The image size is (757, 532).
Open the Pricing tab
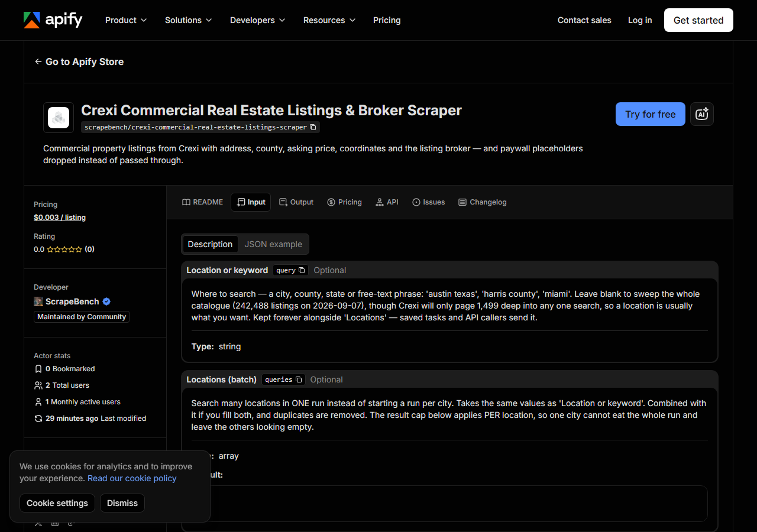344,202
